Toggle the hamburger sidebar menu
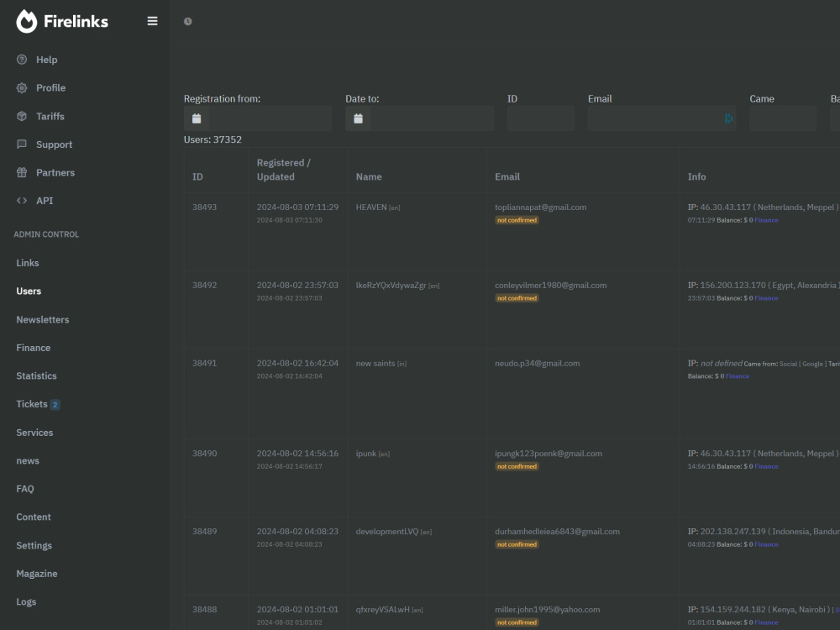The width and height of the screenshot is (840, 630). click(x=152, y=21)
